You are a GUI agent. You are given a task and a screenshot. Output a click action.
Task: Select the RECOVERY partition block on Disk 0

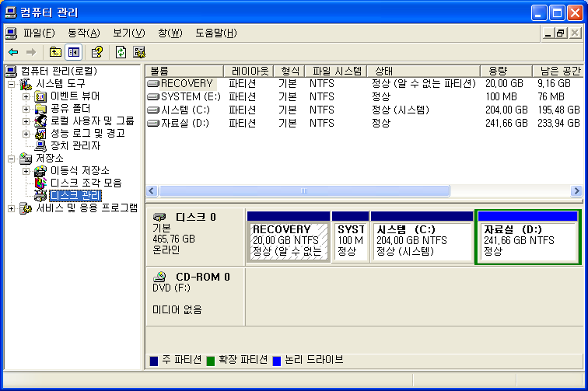289,237
